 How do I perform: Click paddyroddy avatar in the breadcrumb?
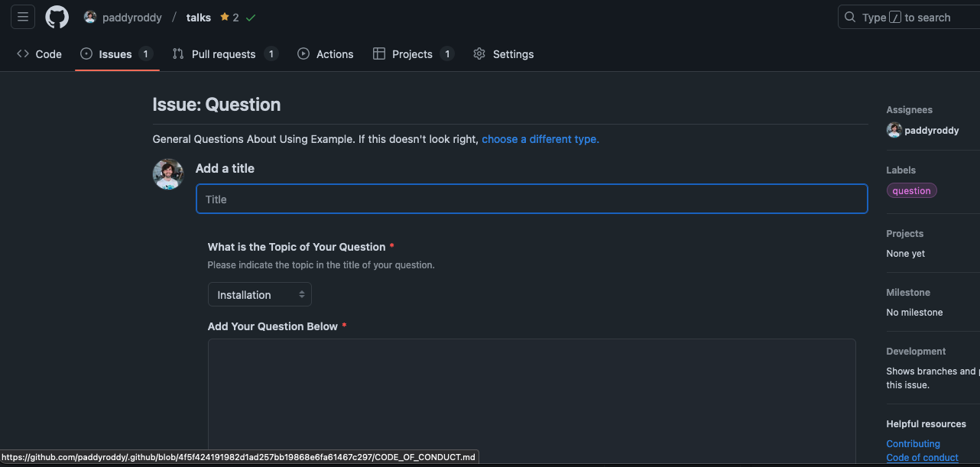pyautogui.click(x=90, y=18)
